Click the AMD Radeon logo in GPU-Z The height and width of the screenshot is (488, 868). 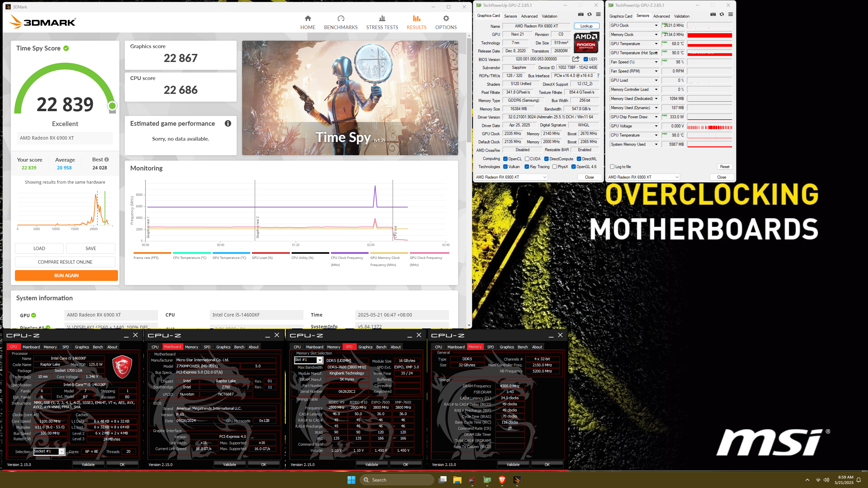[x=586, y=42]
